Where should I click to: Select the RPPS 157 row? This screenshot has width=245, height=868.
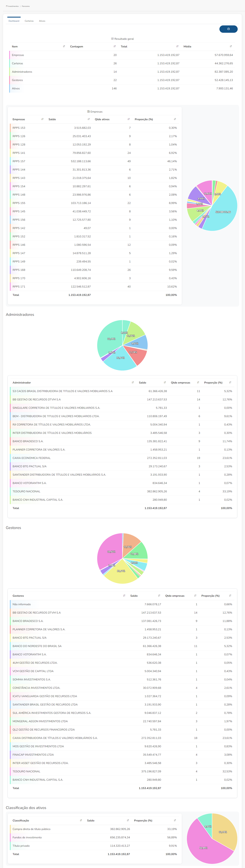(94, 161)
